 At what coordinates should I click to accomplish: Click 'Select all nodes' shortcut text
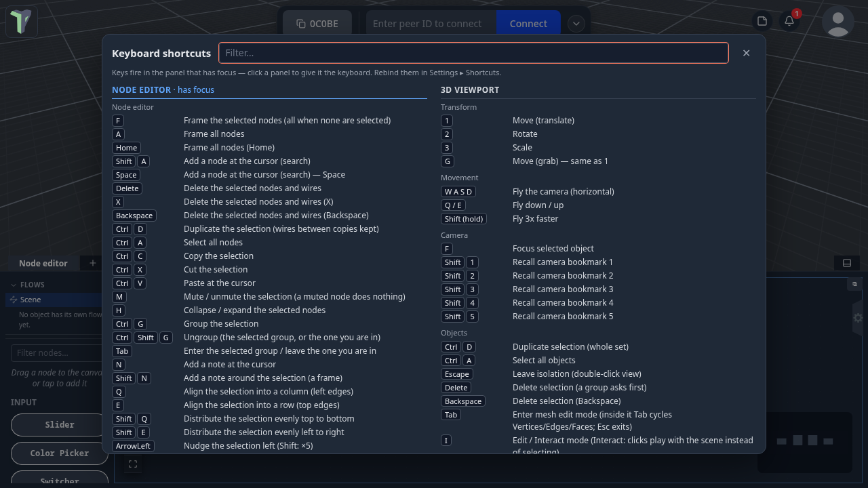point(213,243)
